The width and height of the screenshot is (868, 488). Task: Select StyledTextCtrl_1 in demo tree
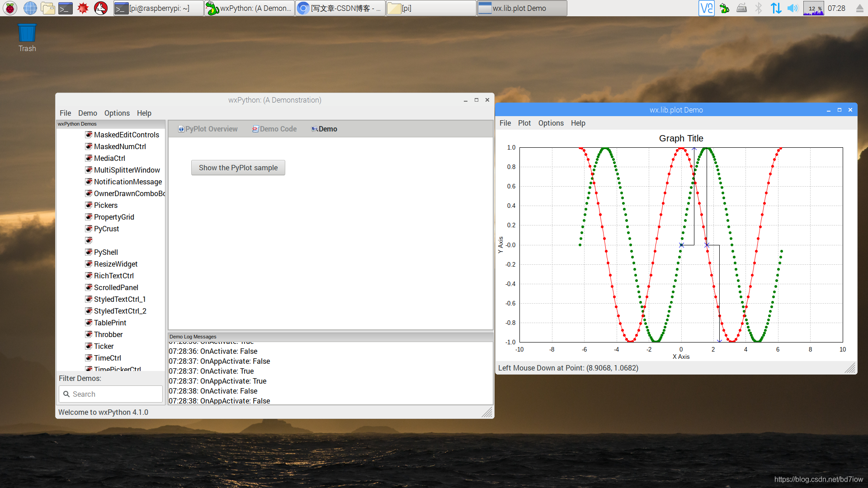click(120, 299)
